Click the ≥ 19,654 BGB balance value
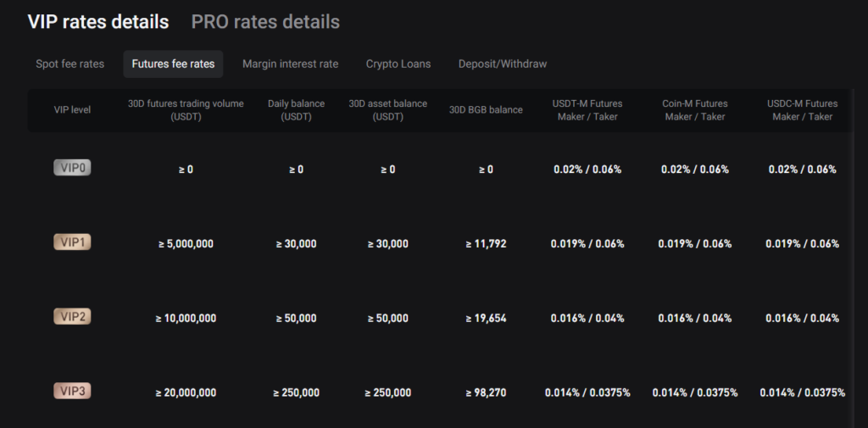Screen dimensions: 868x428 (x=486, y=319)
